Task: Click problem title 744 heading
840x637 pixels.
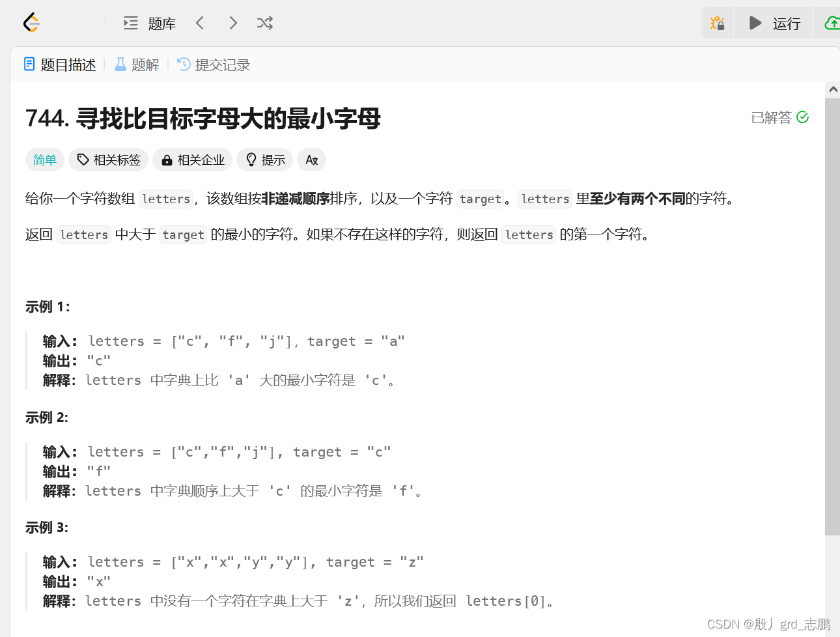Action: (203, 119)
